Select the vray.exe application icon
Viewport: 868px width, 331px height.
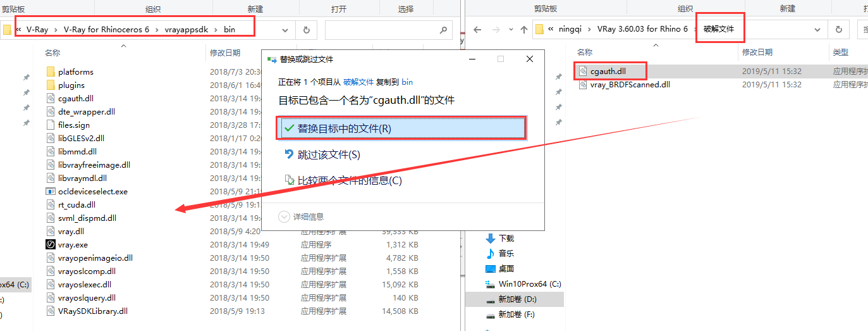tap(51, 244)
